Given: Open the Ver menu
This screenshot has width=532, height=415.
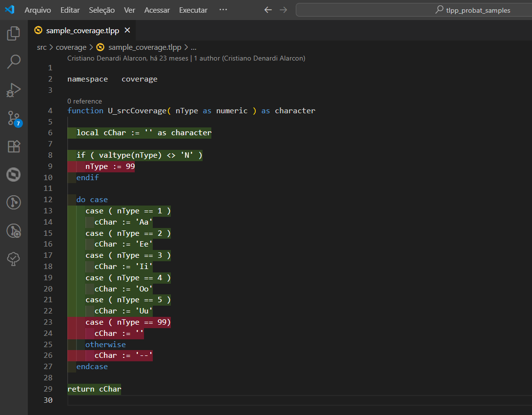Looking at the screenshot, I should pos(129,10).
